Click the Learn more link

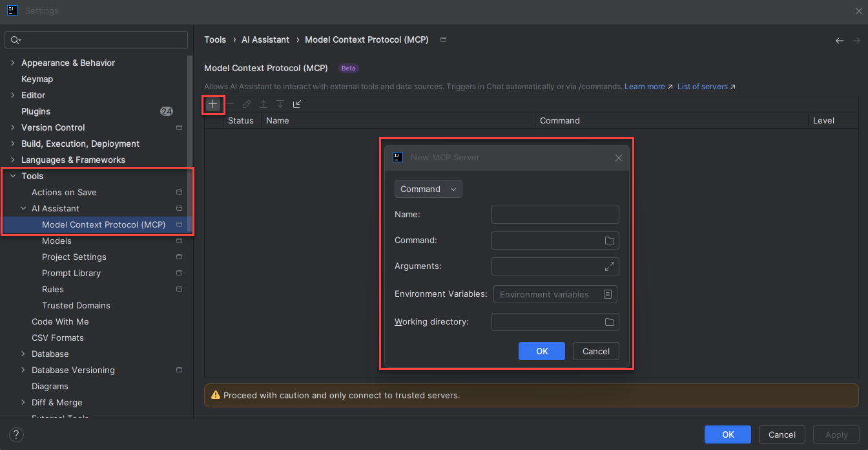coord(645,86)
